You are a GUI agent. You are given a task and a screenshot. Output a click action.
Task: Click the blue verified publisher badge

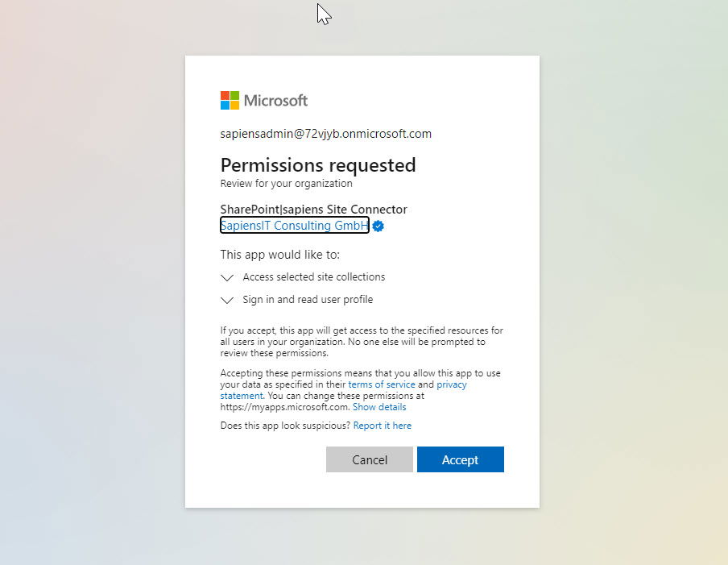tap(378, 226)
